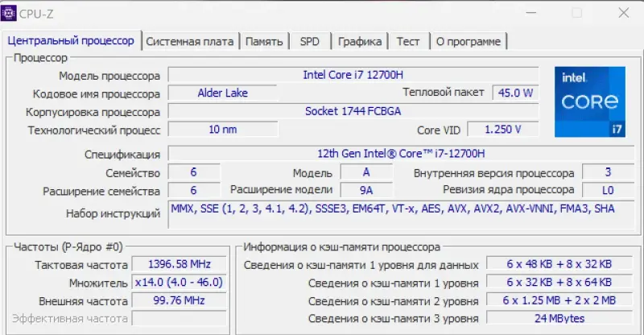The image size is (644, 335).
Task: Click the empty Эффективная частота field
Action: [179, 319]
